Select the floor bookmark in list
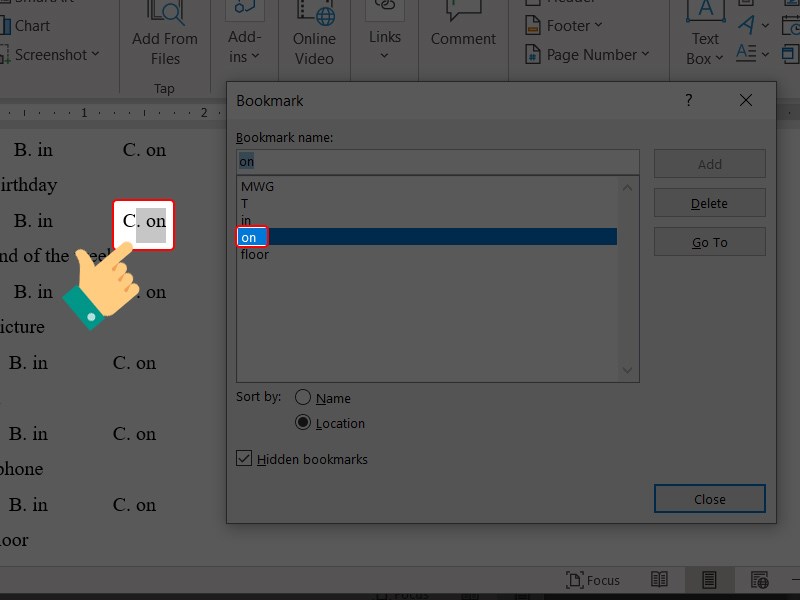Viewport: 800px width, 600px height. (x=428, y=254)
